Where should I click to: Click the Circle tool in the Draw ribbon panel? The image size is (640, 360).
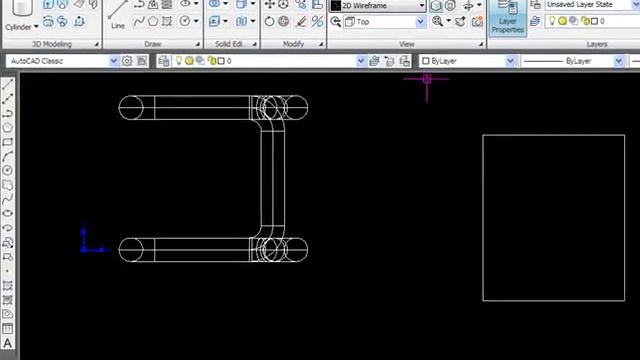185,21
